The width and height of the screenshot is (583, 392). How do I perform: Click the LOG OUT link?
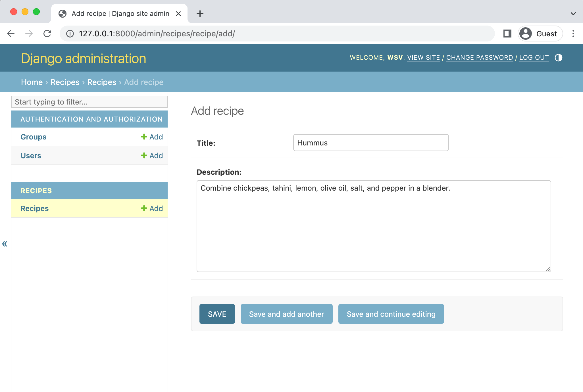coord(534,57)
